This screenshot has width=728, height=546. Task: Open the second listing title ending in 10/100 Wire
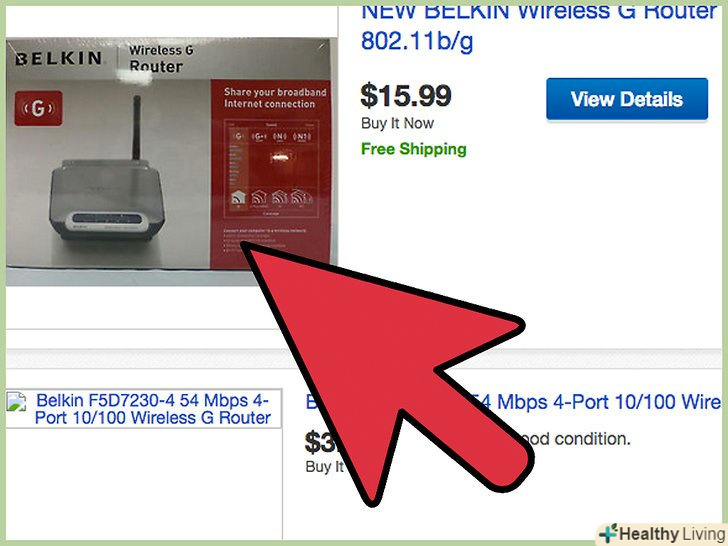tap(513, 402)
